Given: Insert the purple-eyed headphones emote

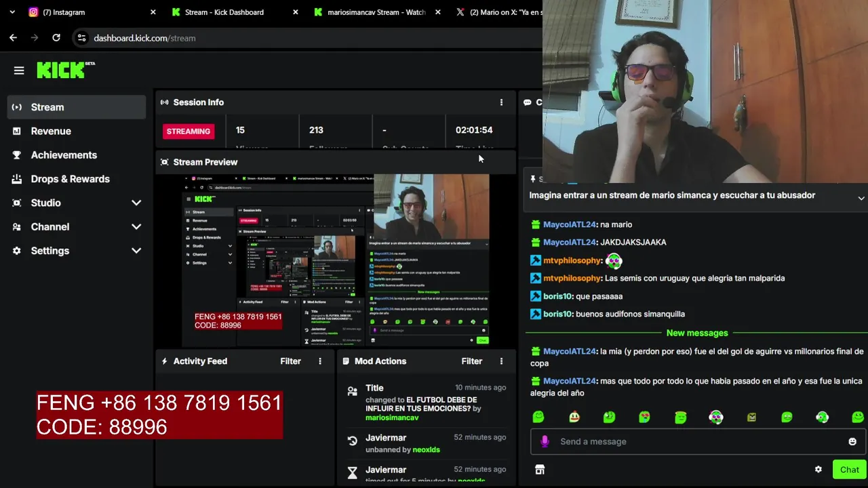Looking at the screenshot, I should pos(715,417).
